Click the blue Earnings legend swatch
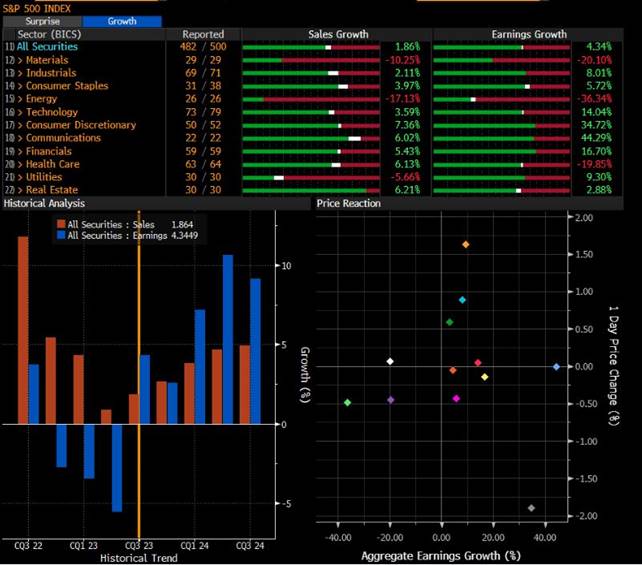The height and width of the screenshot is (565, 642). click(61, 235)
